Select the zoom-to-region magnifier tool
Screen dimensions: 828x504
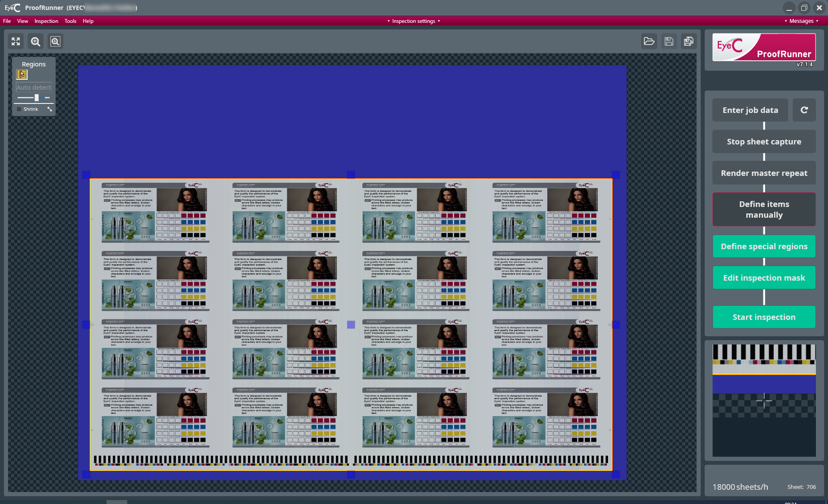coord(55,41)
